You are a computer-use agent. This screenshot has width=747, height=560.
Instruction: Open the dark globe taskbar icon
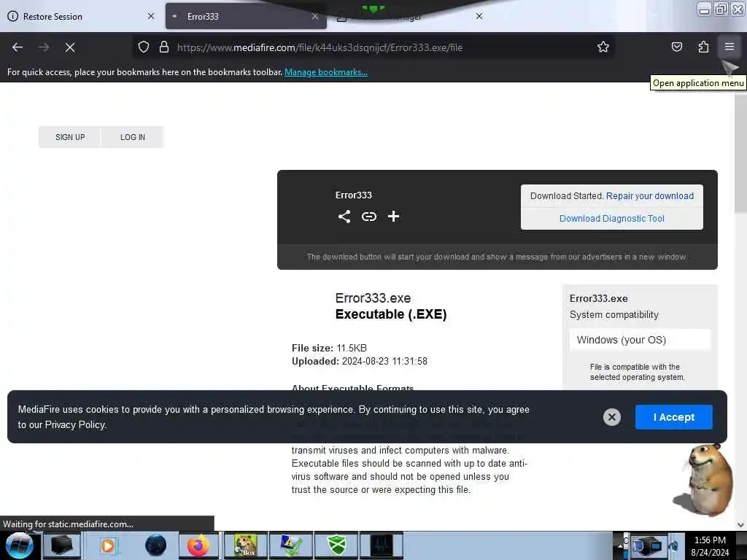click(156, 545)
